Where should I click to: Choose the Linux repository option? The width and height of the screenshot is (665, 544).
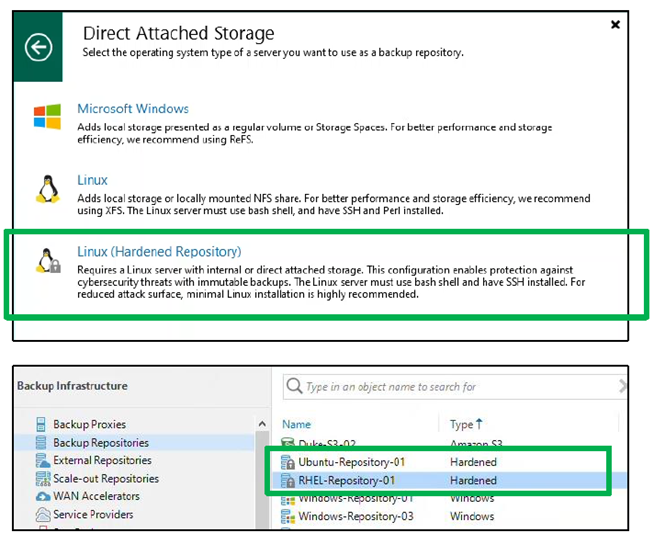click(x=92, y=180)
